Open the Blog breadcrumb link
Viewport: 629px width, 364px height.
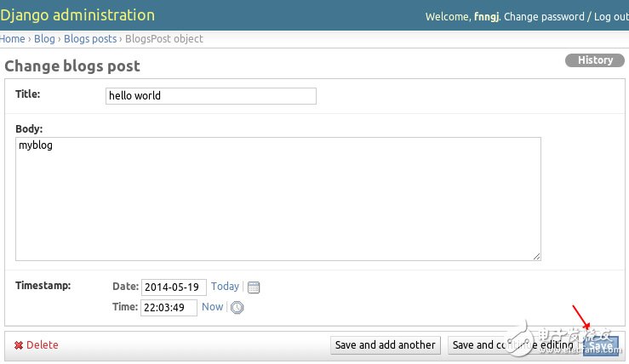click(x=44, y=39)
